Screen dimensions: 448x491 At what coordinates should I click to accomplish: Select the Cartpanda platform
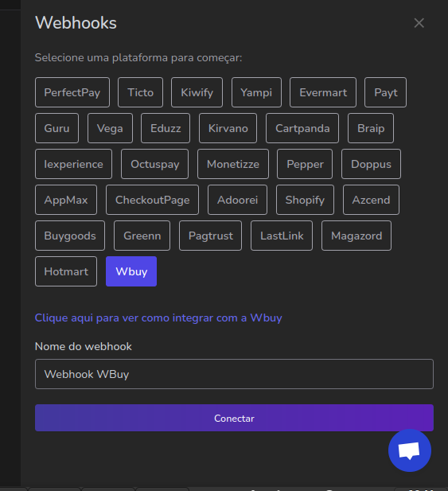pyautogui.click(x=302, y=128)
